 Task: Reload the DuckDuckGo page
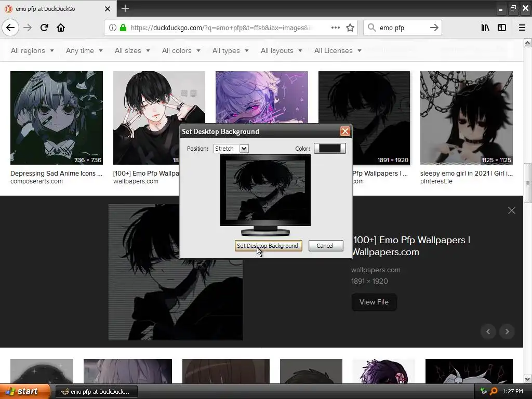pyautogui.click(x=44, y=28)
